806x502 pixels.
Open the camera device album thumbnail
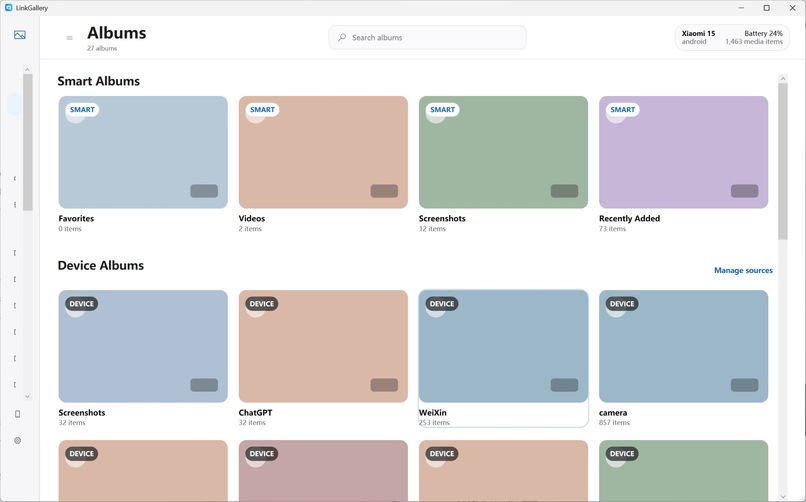click(x=684, y=346)
